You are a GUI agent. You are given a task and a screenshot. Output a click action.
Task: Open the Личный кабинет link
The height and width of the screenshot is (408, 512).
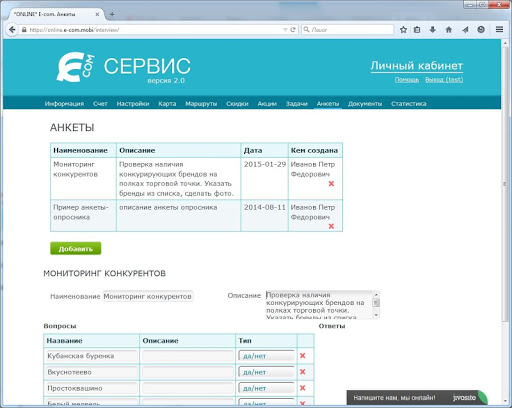pyautogui.click(x=417, y=66)
